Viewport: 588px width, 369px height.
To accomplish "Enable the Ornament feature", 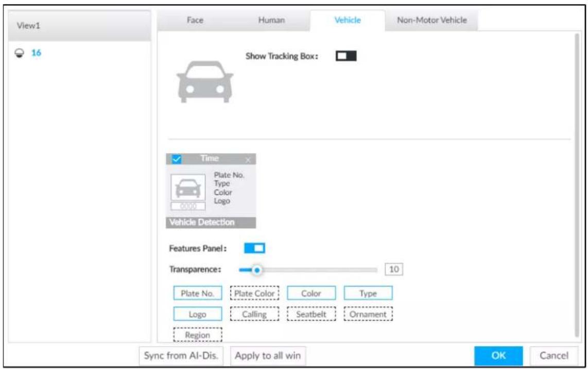I will [x=368, y=314].
